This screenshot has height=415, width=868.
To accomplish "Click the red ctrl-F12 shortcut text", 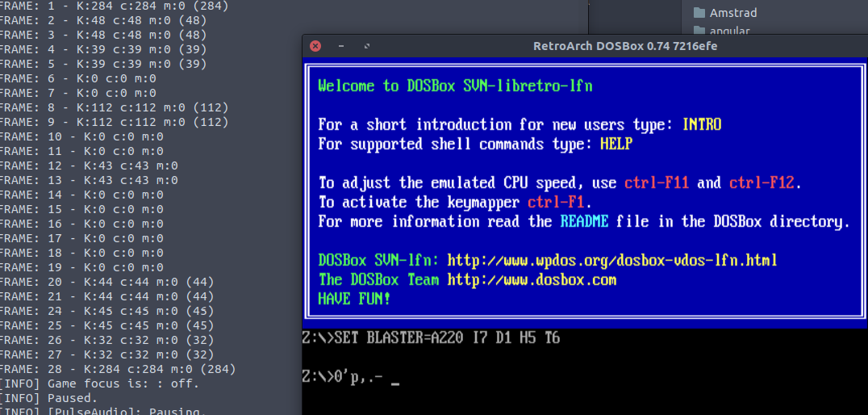I will 762,182.
